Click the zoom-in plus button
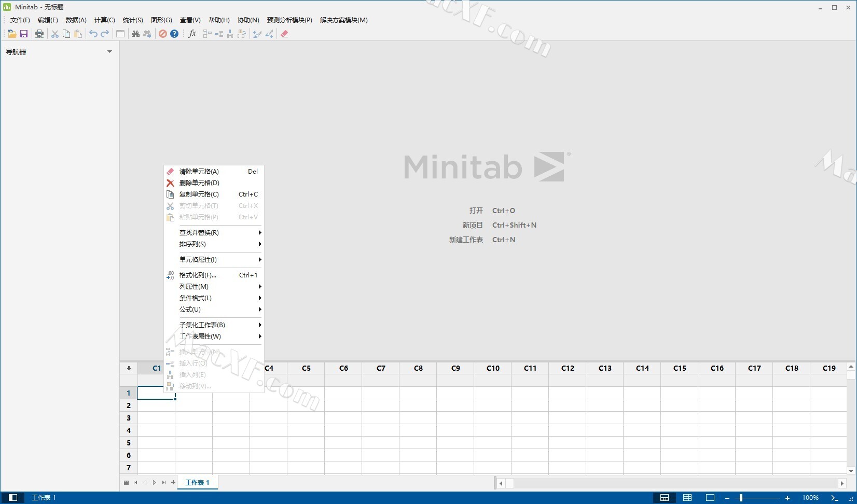Screen dimensions: 857x504 [x=787, y=498]
